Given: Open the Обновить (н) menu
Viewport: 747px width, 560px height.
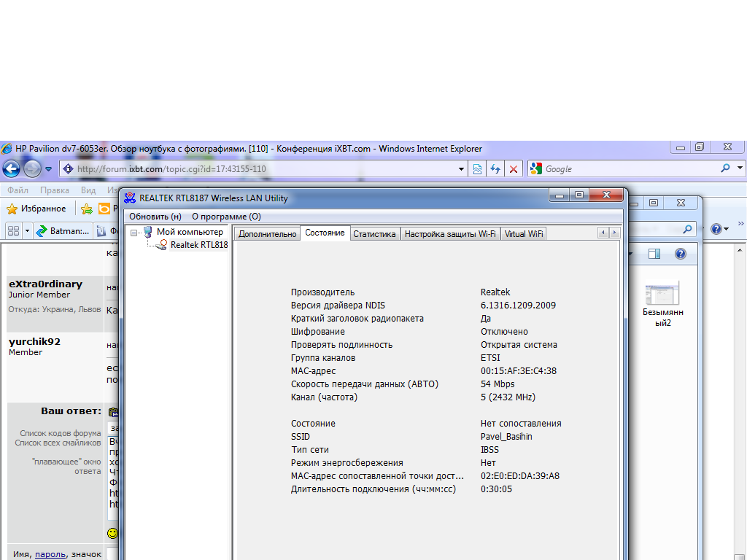Looking at the screenshot, I should click(155, 216).
